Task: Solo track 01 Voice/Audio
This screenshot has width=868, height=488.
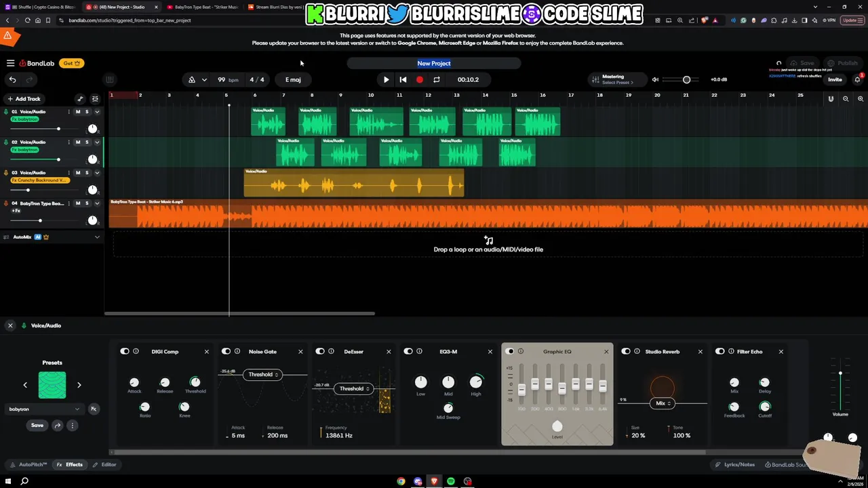Action: click(x=87, y=112)
